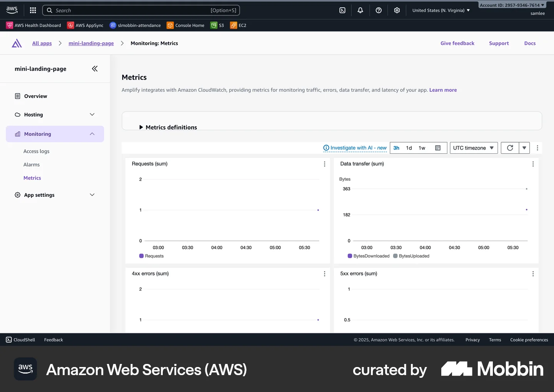554x392 pixels.
Task: Click the AWS search field
Action: pos(141,10)
